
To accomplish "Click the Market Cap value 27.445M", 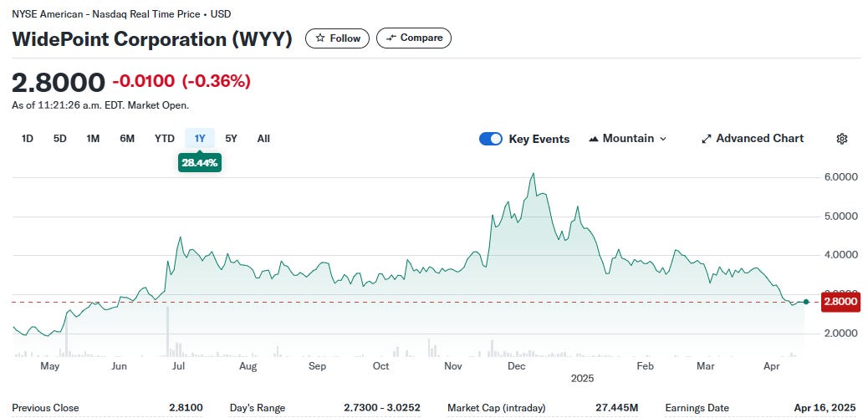I will point(616,408).
